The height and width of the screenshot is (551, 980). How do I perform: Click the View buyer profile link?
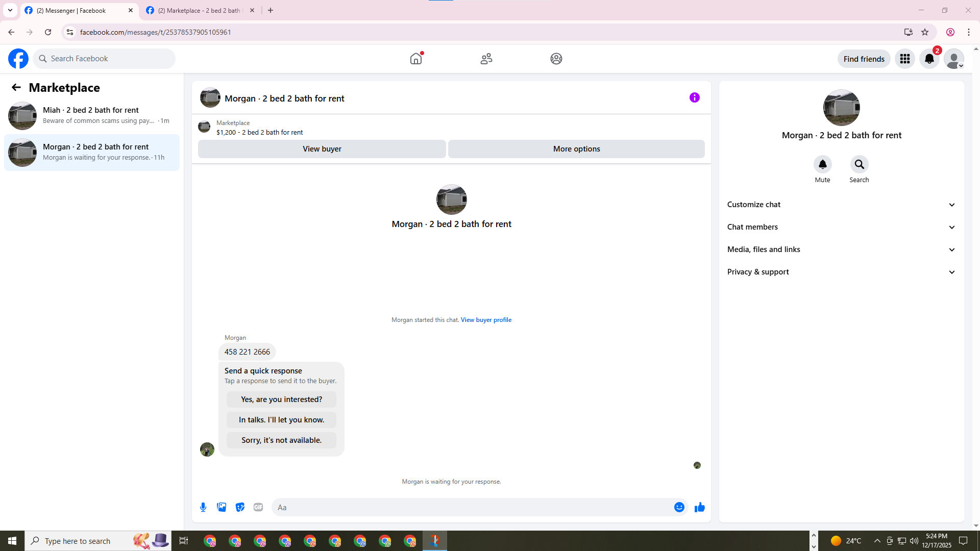click(486, 320)
